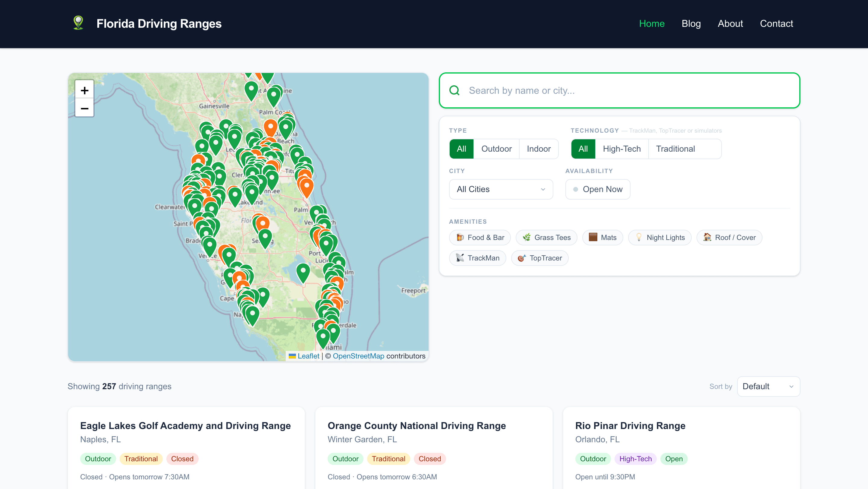Select Indoor under Type
868x489 pixels.
[539, 149]
